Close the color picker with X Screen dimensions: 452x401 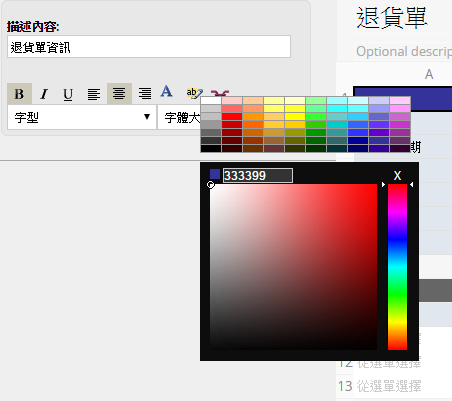coord(397,175)
